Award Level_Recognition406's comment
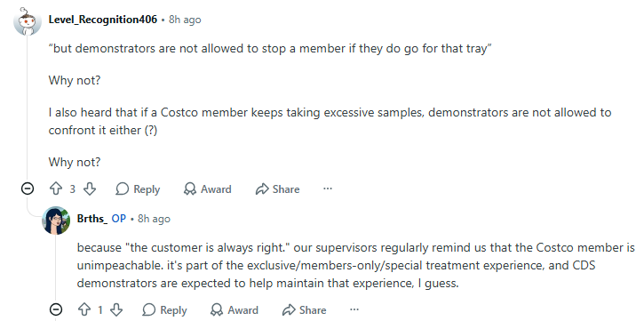The width and height of the screenshot is (644, 321). (207, 189)
